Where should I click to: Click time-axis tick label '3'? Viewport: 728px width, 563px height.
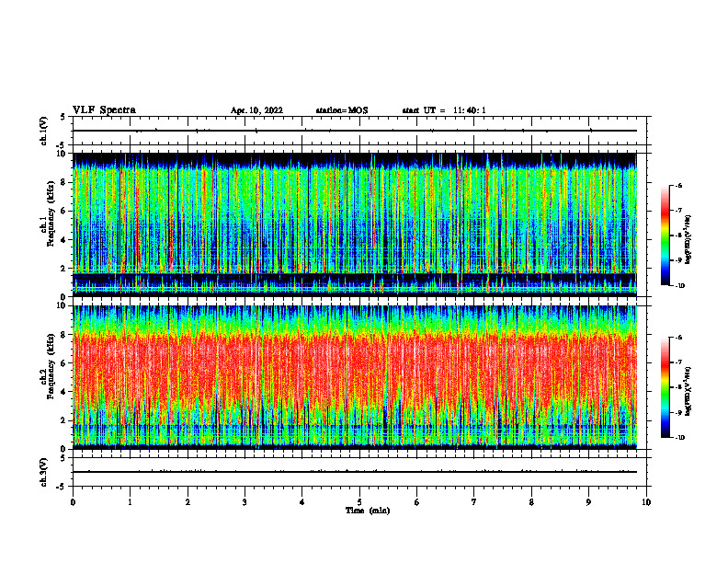(x=245, y=502)
